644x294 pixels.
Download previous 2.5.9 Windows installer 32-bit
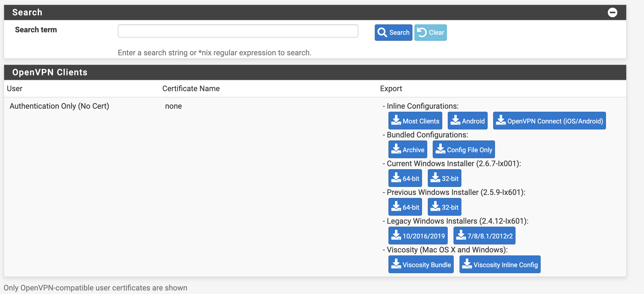click(444, 207)
